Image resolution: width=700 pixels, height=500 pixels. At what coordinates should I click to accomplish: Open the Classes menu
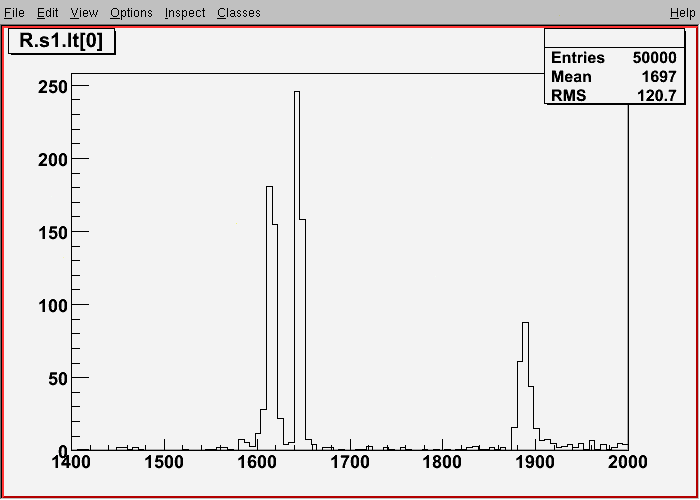coord(239,13)
